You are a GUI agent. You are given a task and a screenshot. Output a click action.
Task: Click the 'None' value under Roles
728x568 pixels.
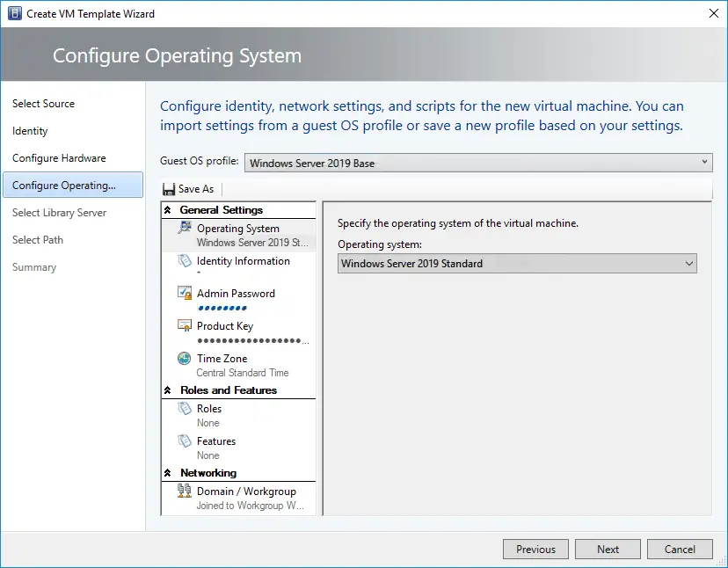pos(208,423)
